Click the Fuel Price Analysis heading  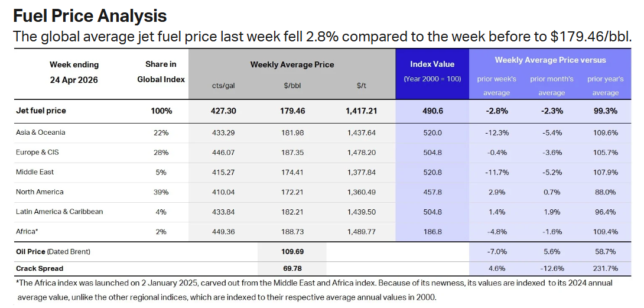[90, 15]
